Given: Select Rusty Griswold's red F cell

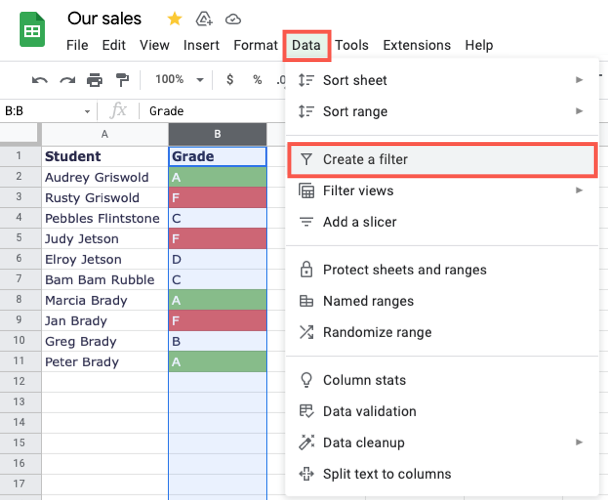Looking at the screenshot, I should (x=218, y=198).
